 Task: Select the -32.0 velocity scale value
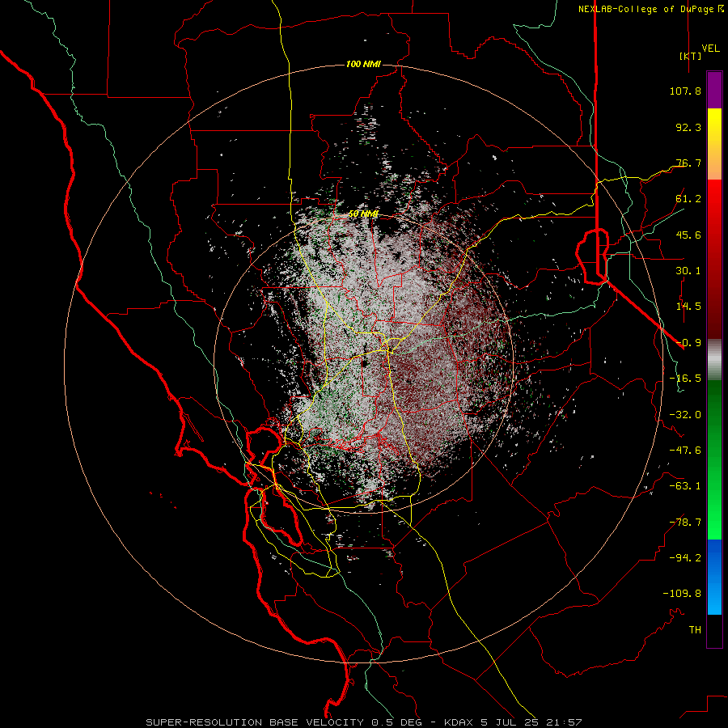685,415
